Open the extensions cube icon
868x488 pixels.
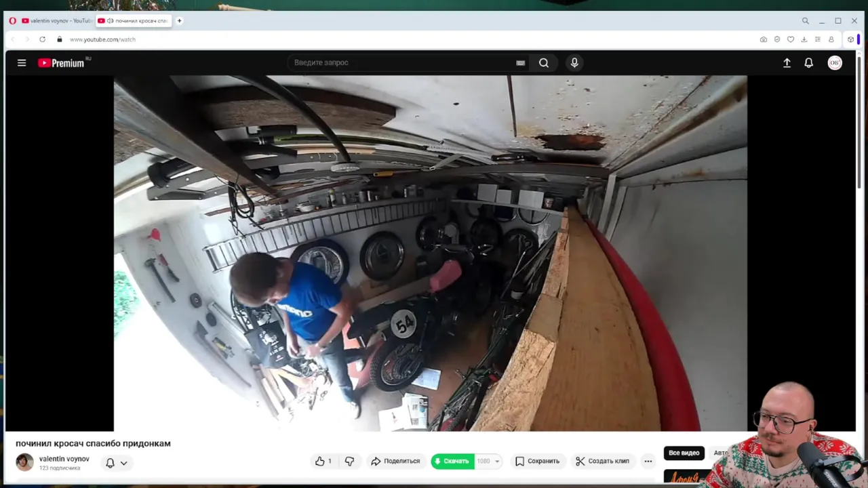850,39
